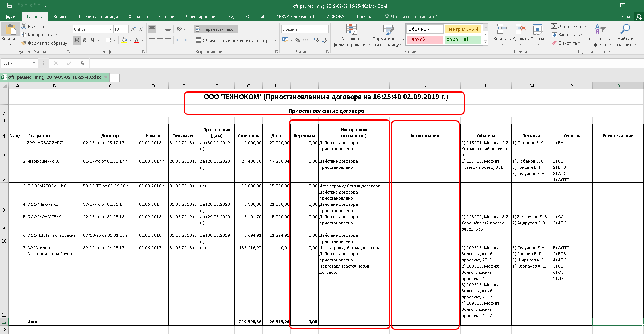This screenshot has width=644, height=334.
Task: Click Copy (Копировать) icon
Action: tap(24, 34)
